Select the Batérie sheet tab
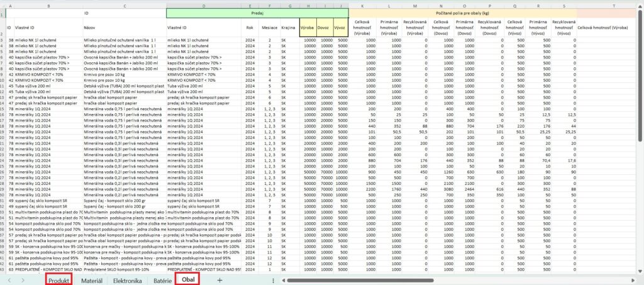The height and width of the screenshot is (285, 644). click(162, 279)
